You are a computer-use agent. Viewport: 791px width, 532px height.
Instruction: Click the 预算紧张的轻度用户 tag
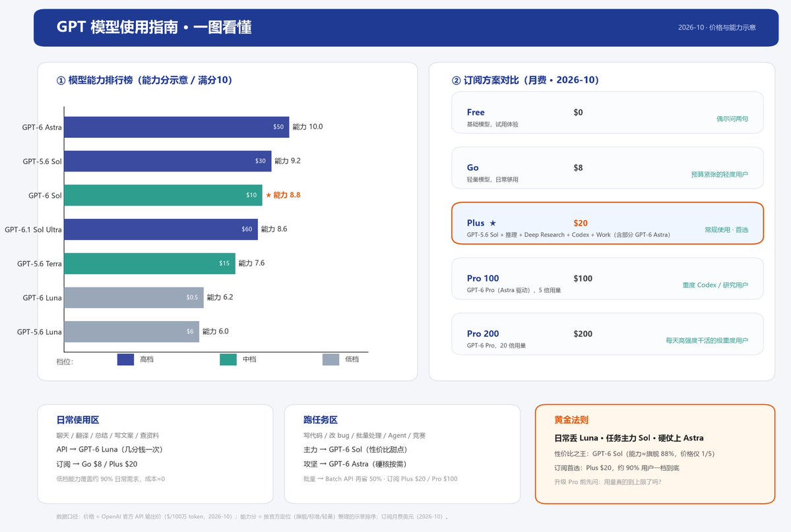719,175
